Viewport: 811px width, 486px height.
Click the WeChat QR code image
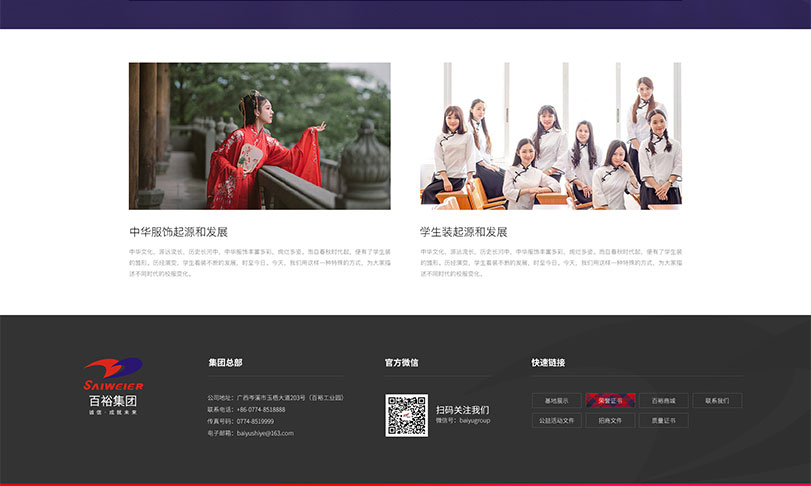tap(407, 415)
